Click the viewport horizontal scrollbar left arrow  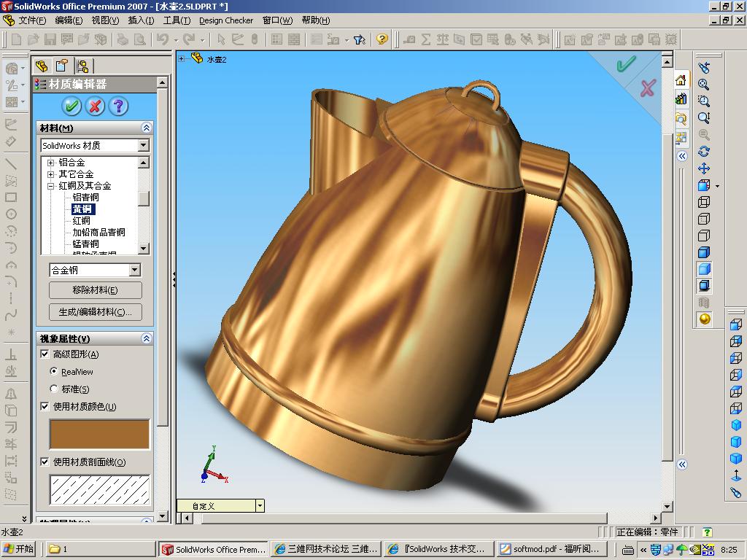tap(187, 518)
